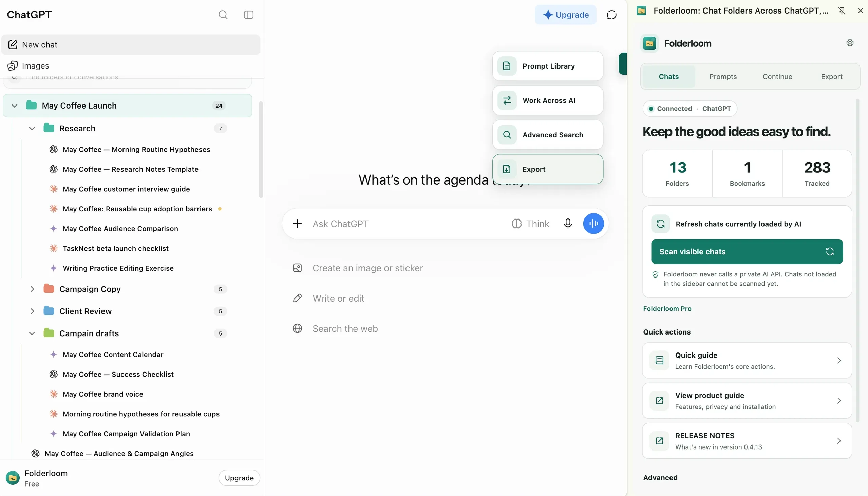
Task: Collapse the Campain drafts folder
Action: (x=32, y=333)
